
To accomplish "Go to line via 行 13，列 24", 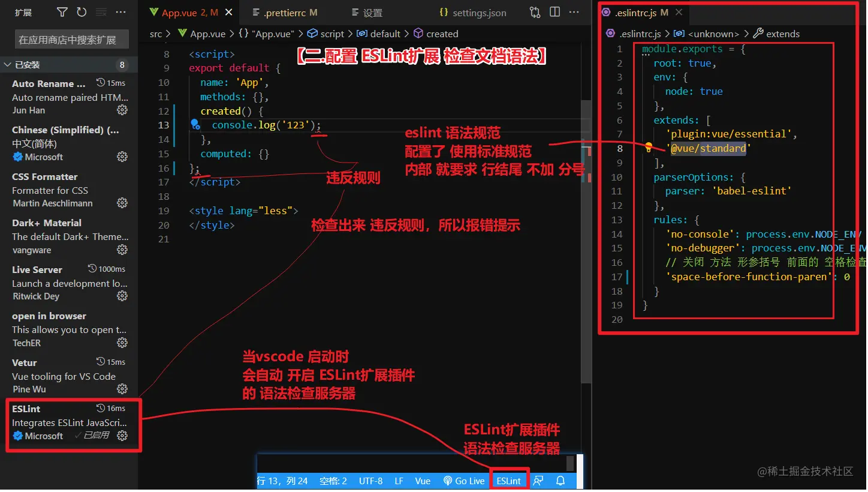I will [x=283, y=481].
